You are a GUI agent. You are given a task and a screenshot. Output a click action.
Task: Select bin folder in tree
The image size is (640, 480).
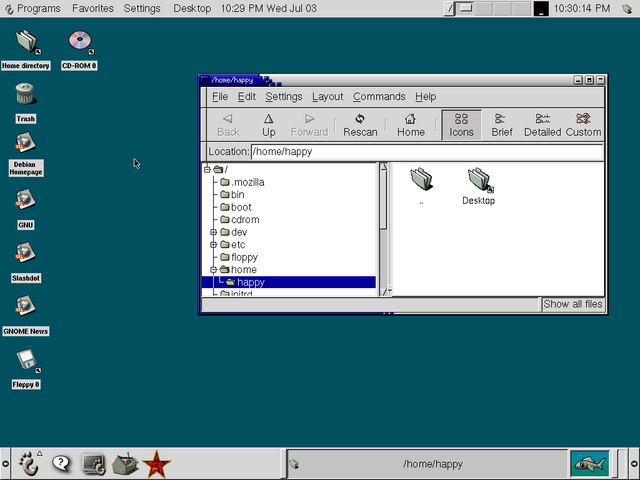[x=232, y=195]
